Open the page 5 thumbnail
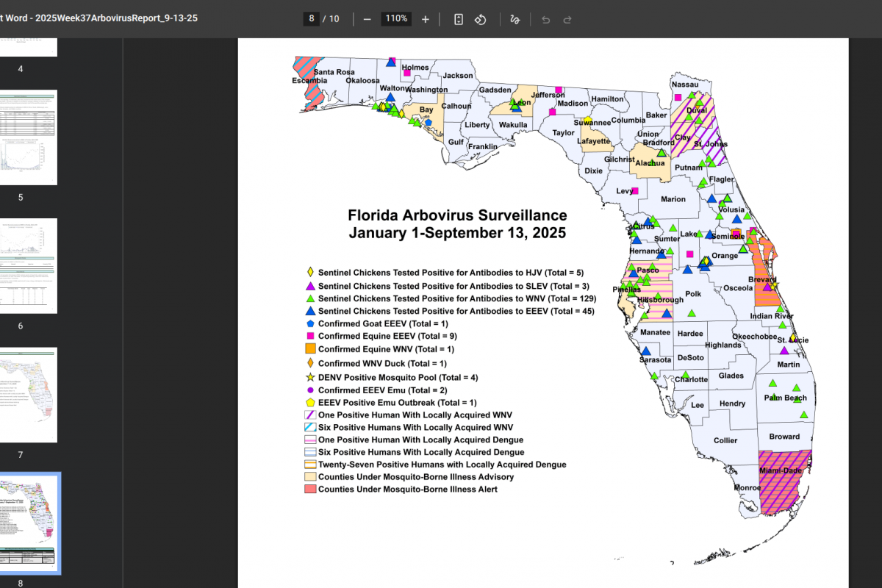 28,138
